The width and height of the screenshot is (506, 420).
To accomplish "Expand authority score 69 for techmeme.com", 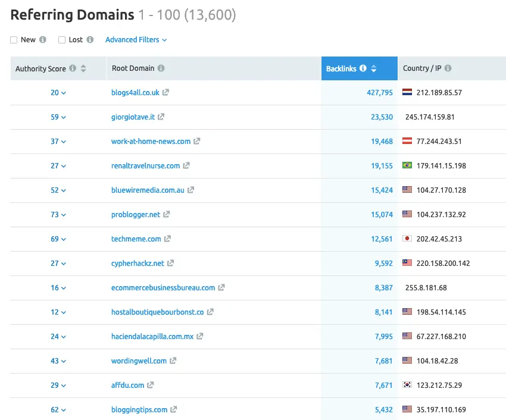I will (58, 239).
